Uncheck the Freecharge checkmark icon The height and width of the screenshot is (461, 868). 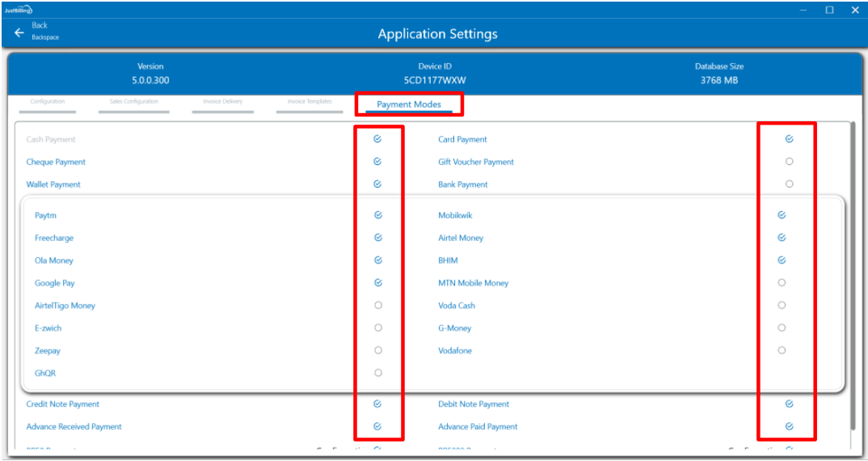(x=377, y=238)
